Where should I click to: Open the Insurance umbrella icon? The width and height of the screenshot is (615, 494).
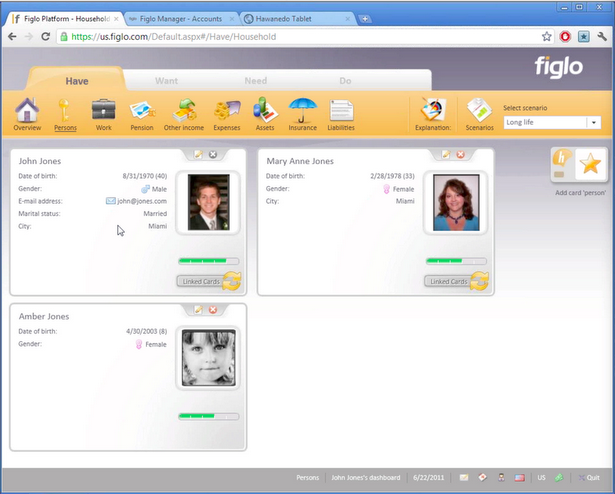[x=302, y=114]
